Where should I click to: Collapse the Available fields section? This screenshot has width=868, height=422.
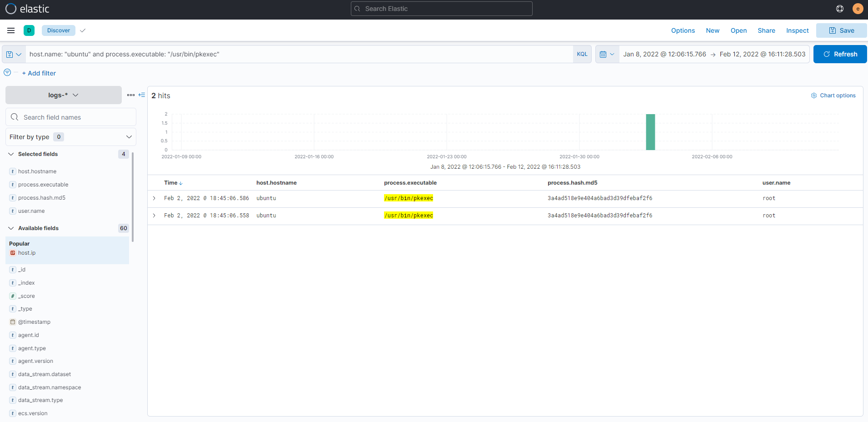pyautogui.click(x=11, y=228)
